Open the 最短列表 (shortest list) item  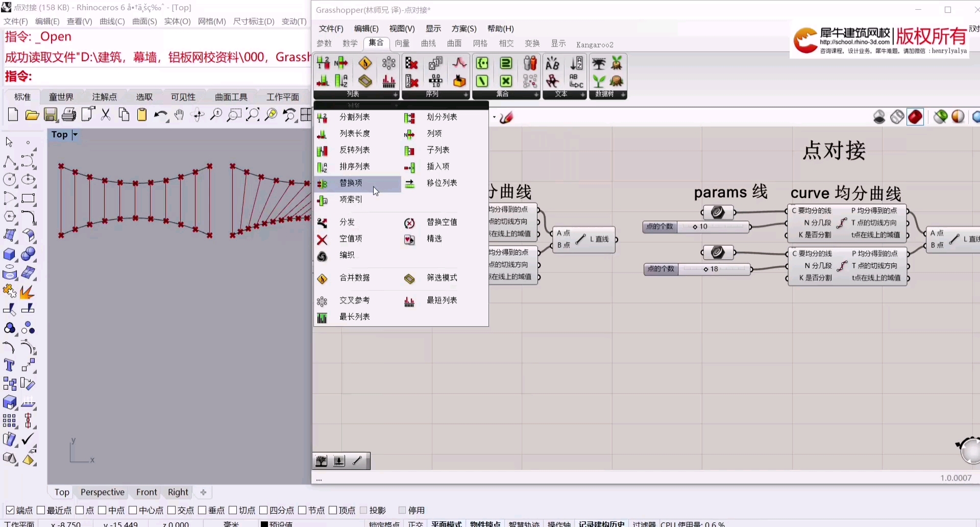coord(442,301)
